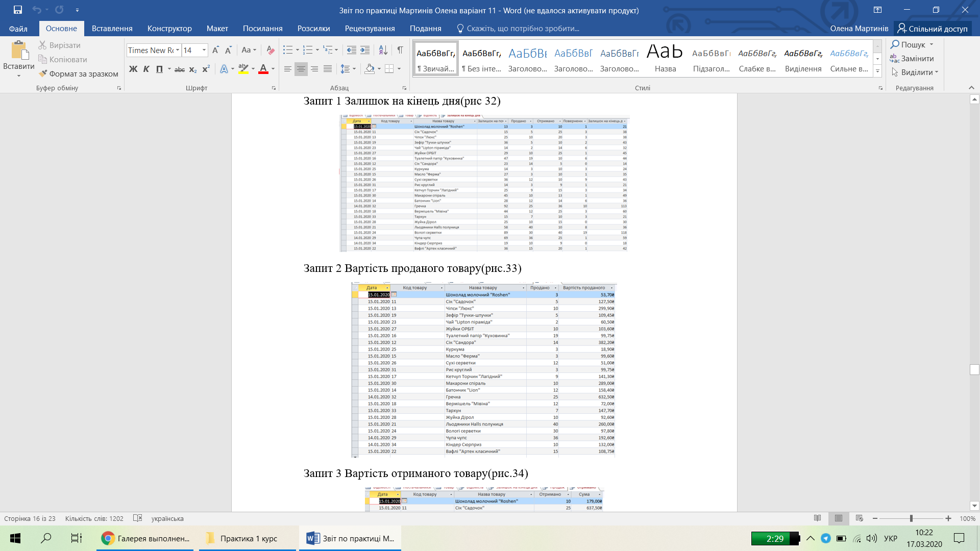Justify paragraph text icon

(x=328, y=69)
